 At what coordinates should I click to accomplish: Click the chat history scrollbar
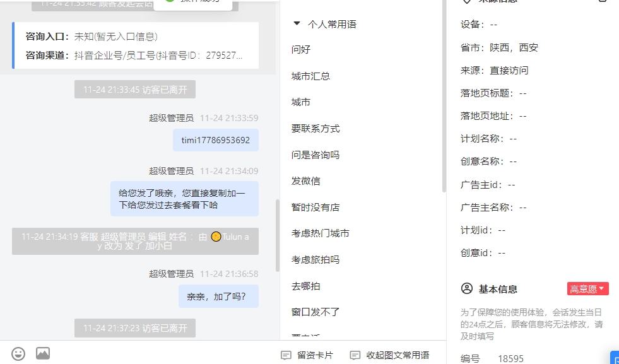click(x=278, y=236)
